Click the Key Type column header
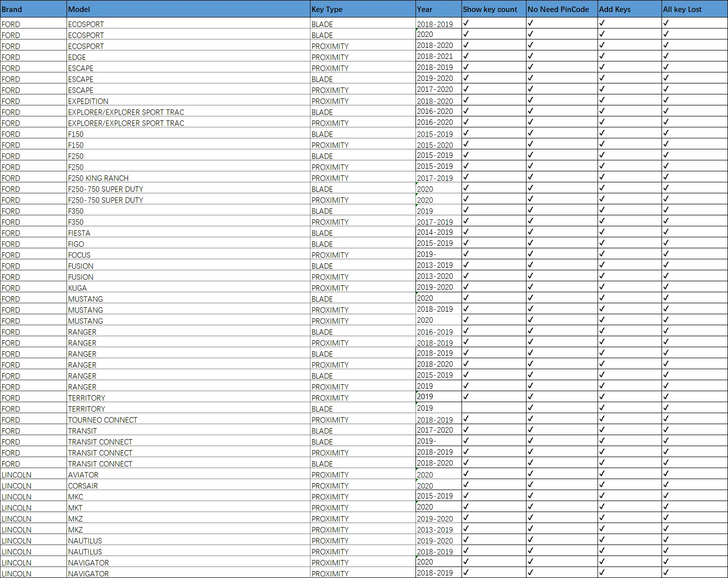 pos(362,9)
